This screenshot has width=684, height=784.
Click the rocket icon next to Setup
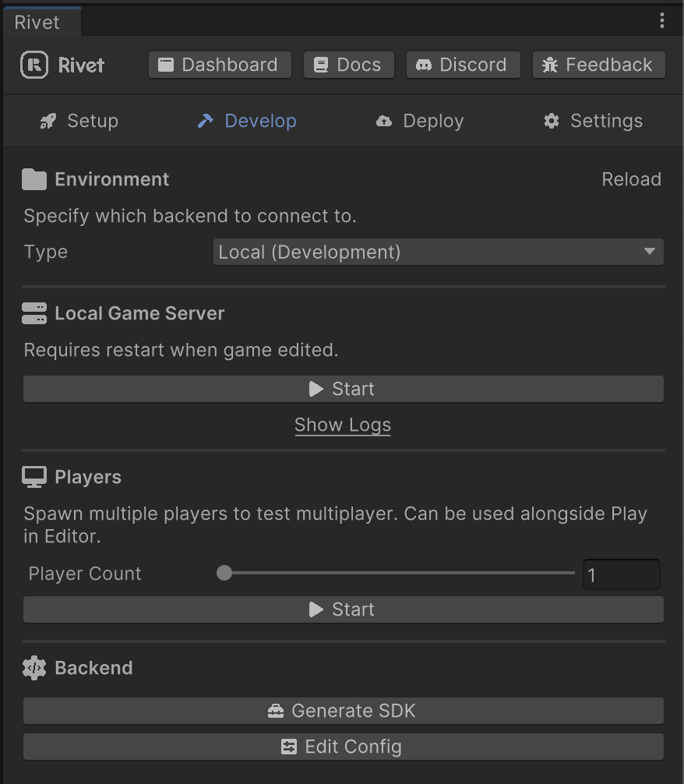point(48,121)
